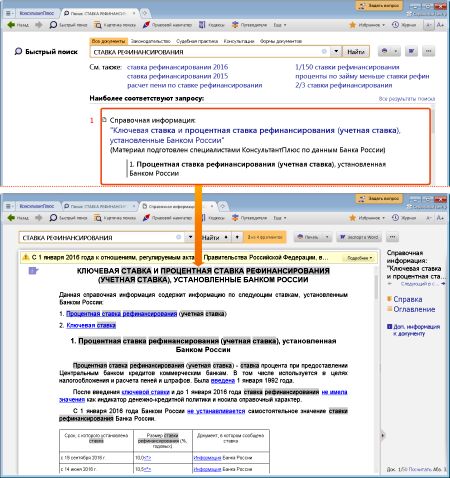Click Задать вопрос in the search results window

pyautogui.click(x=379, y=6)
